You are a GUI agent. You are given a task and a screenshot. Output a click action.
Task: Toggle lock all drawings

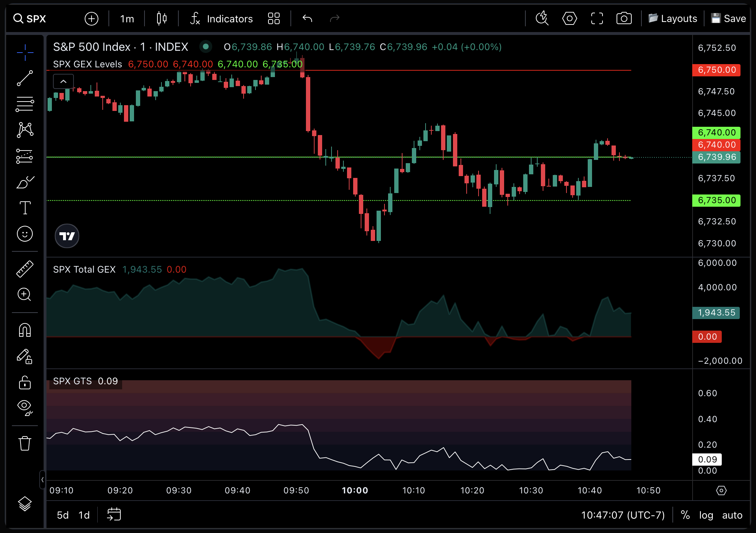[x=25, y=382]
